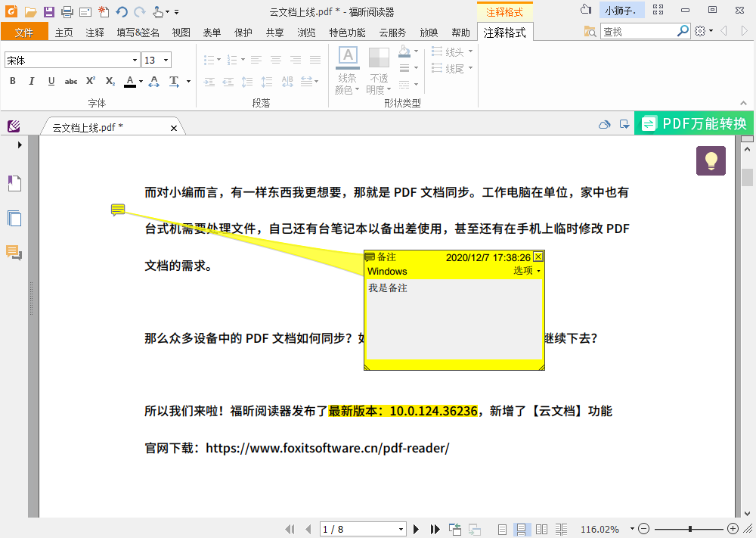Click the page number box 1 / 8
756x538 pixels.
point(363,530)
